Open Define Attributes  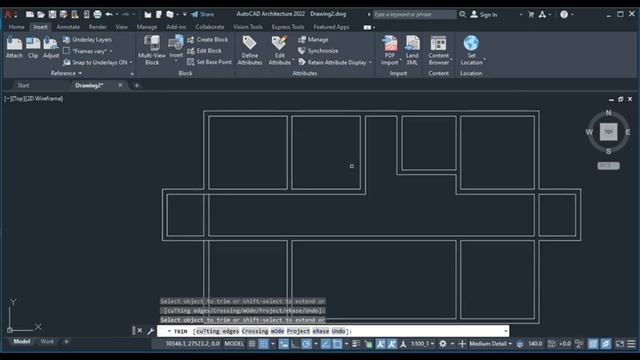click(250, 50)
